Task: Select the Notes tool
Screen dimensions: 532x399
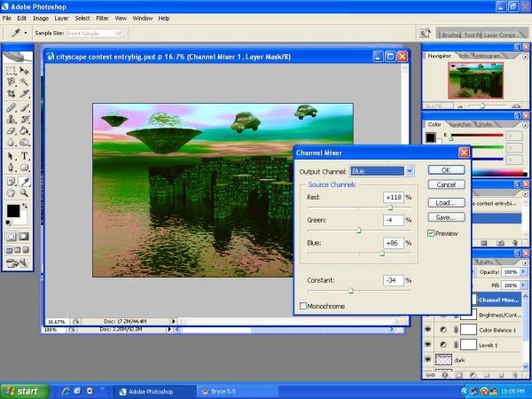Action: pyautogui.click(x=11, y=182)
